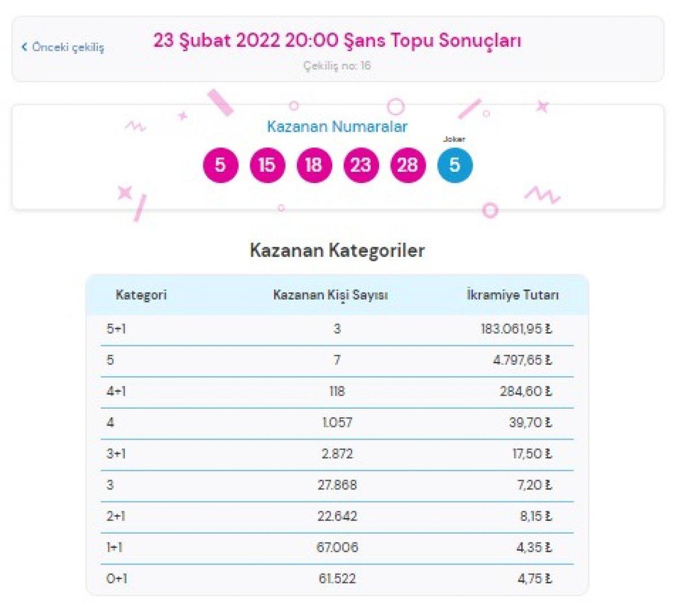Click the pink star decoration near Kazanan Numaralar
676x616 pixels.
point(183,116)
